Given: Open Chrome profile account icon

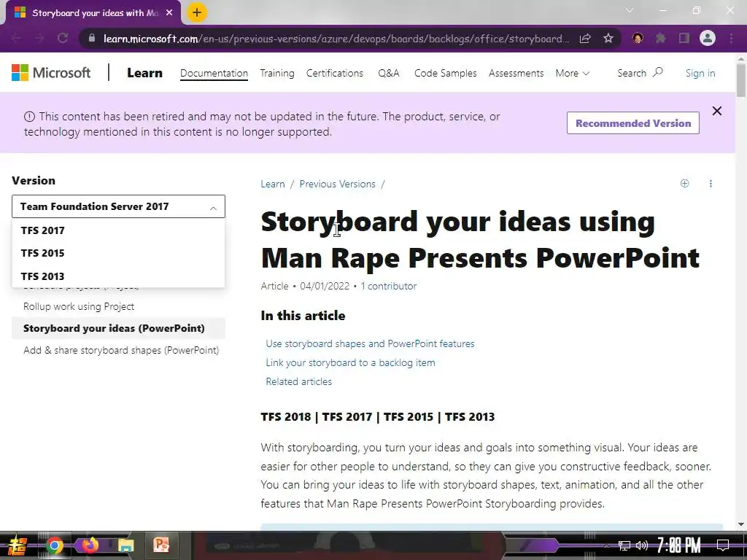Looking at the screenshot, I should click(x=708, y=38).
